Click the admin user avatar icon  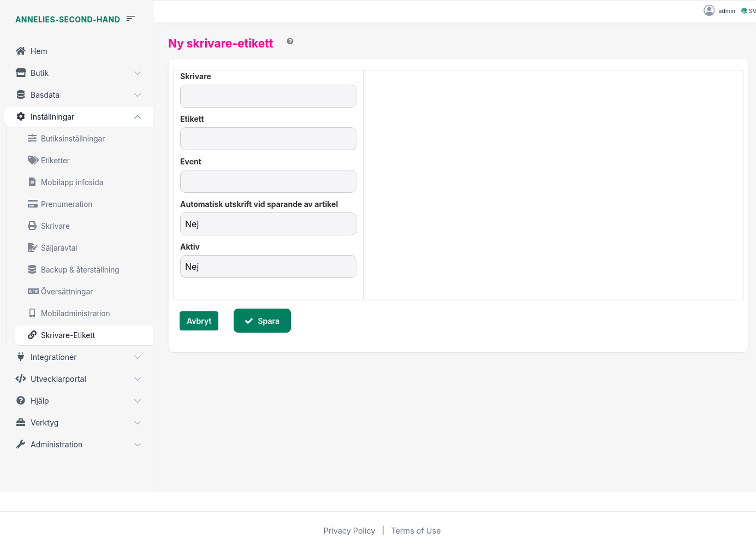709,10
